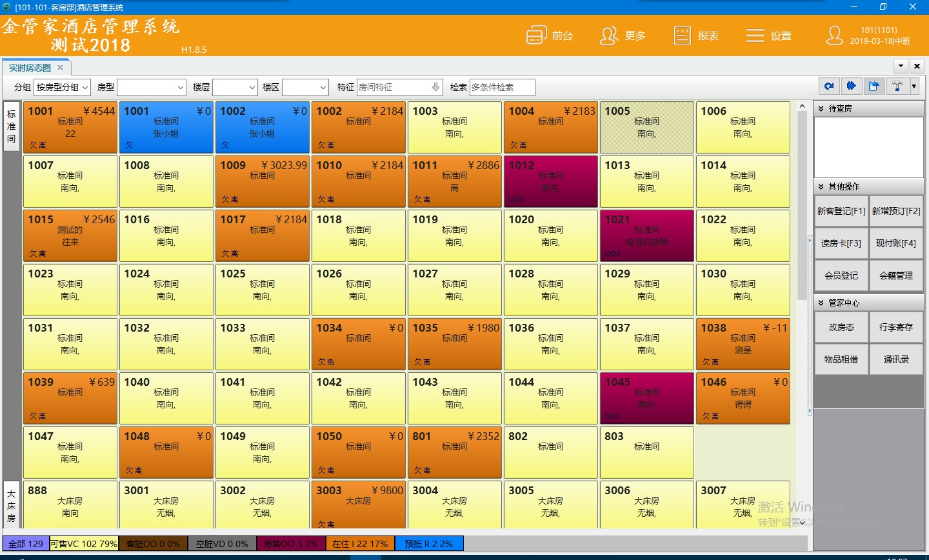Click the blue refresh arrow toolbar icon

830,86
